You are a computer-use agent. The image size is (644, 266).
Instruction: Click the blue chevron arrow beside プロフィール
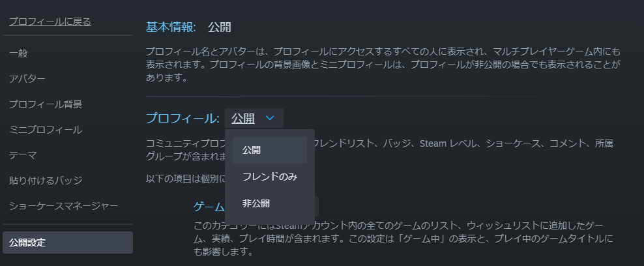[x=271, y=118]
